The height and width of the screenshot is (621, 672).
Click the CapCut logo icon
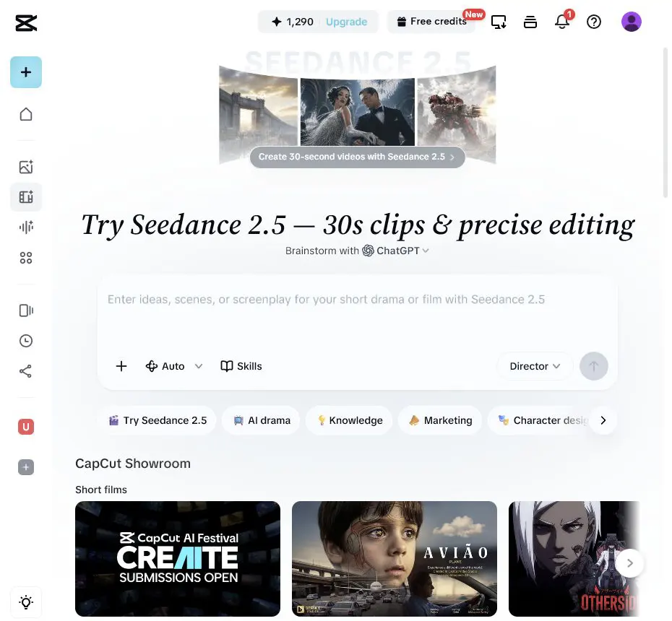pos(26,23)
